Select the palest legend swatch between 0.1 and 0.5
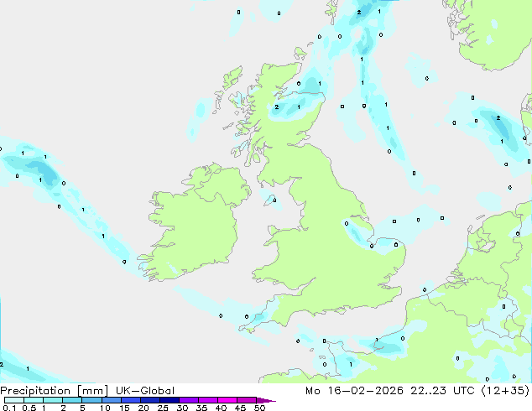 click(x=14, y=400)
